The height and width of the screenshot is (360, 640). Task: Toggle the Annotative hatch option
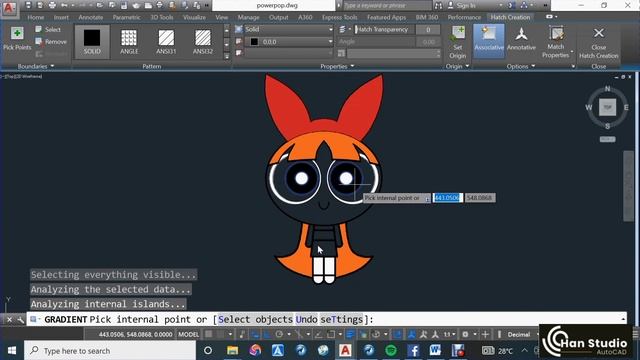[521, 40]
